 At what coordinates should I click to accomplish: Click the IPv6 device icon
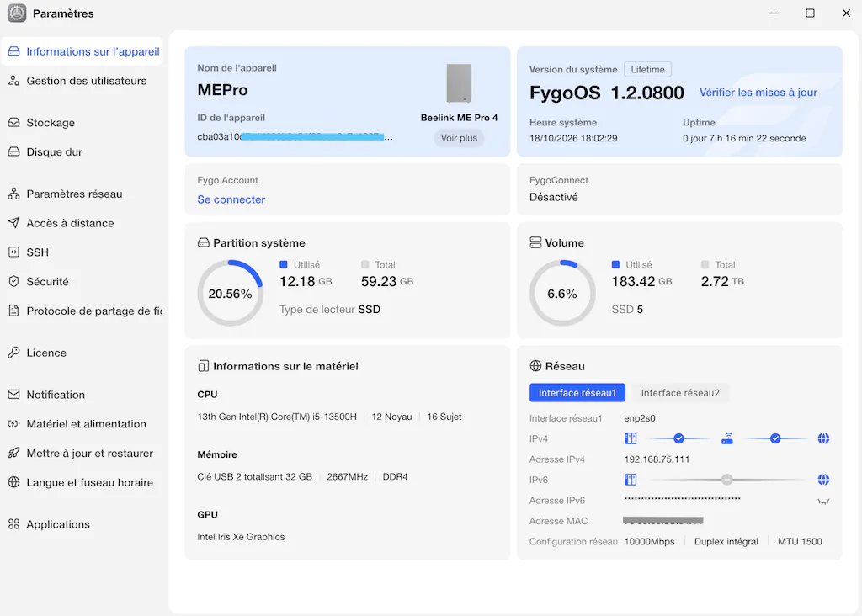(631, 480)
